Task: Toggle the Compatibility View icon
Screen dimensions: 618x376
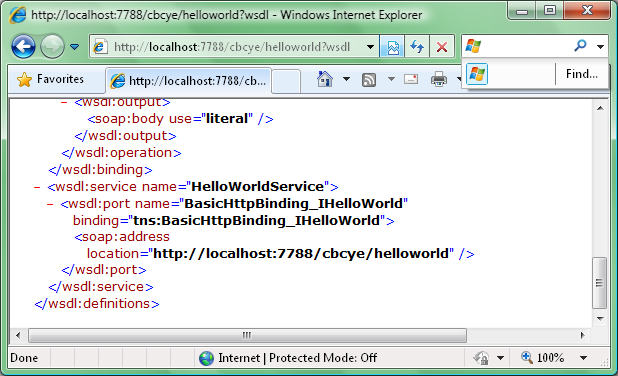Action: tap(392, 47)
